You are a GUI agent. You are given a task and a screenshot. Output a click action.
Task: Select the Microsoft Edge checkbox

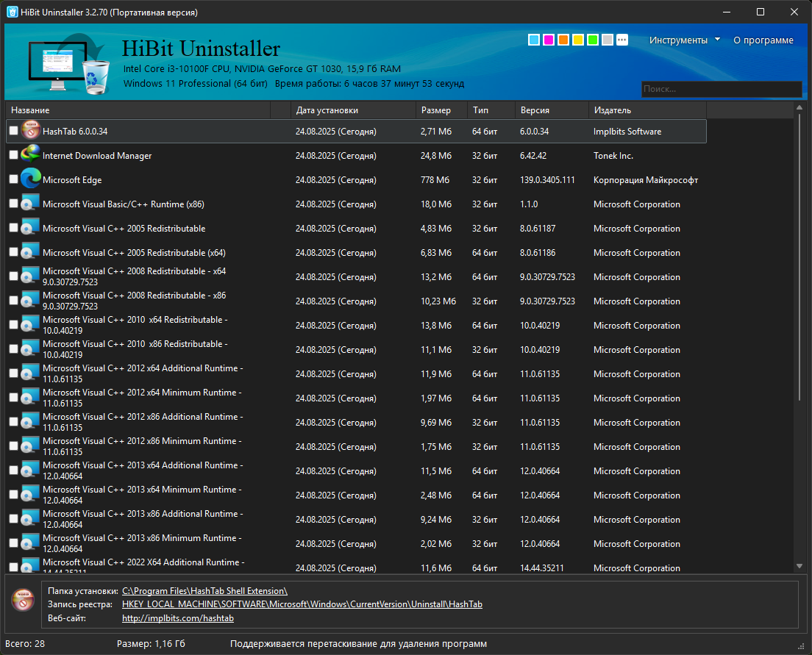click(13, 179)
